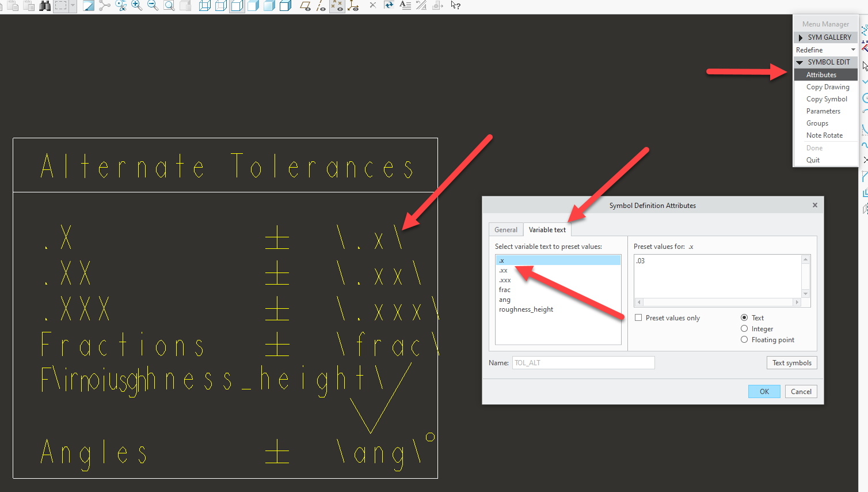Check the Preset values only checkbox
Screen dimensions: 868x492
coord(638,317)
